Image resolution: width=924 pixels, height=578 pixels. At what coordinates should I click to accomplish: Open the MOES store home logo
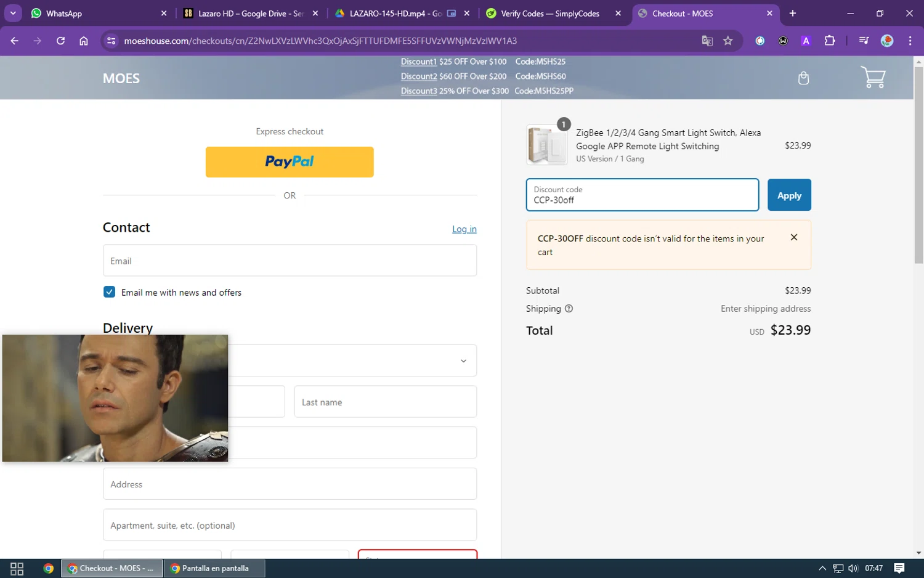pyautogui.click(x=121, y=78)
